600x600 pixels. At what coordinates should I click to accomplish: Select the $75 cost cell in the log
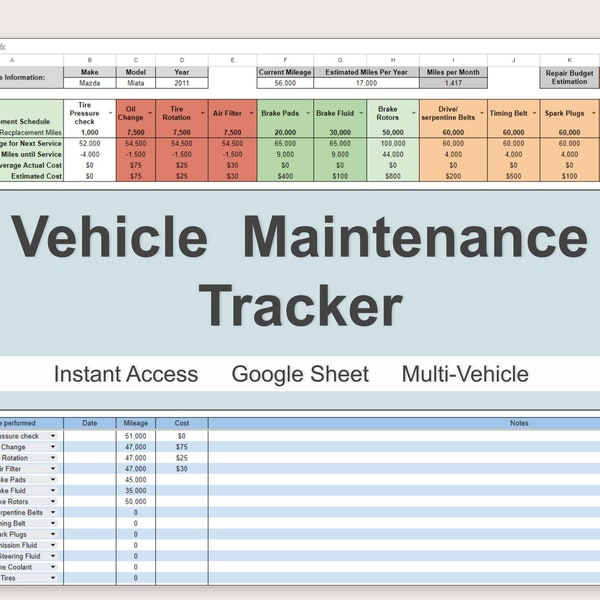pos(182,447)
